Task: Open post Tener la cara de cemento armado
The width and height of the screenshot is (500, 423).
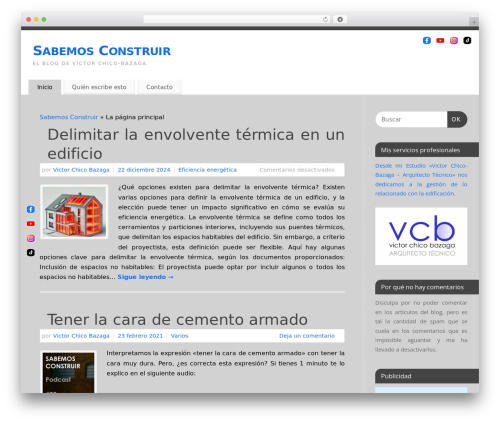Action: 177,319
